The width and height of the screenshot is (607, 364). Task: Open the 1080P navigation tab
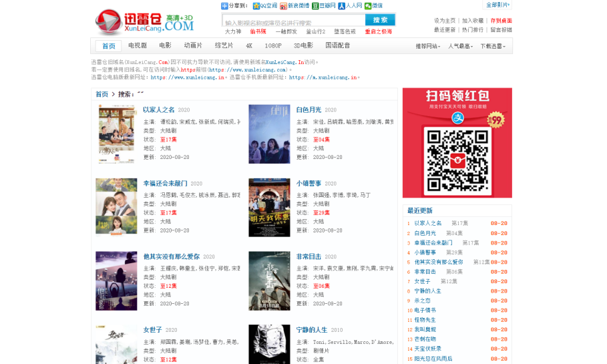pos(273,45)
